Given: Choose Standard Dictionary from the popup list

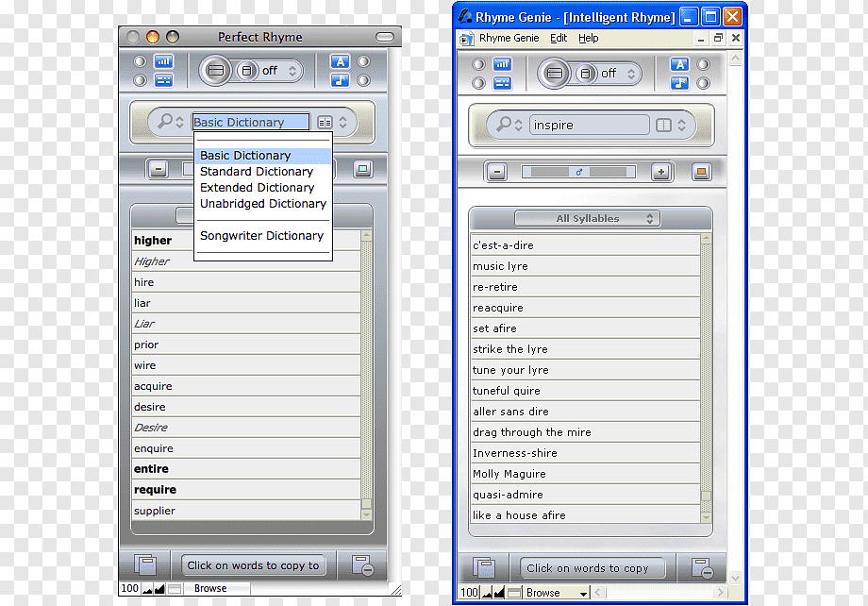Looking at the screenshot, I should [263, 172].
